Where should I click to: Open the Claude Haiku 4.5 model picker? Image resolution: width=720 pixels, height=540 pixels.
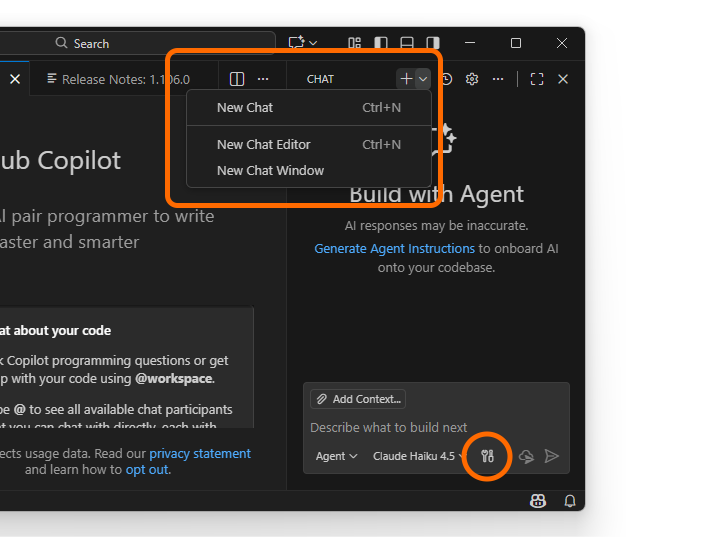point(418,456)
